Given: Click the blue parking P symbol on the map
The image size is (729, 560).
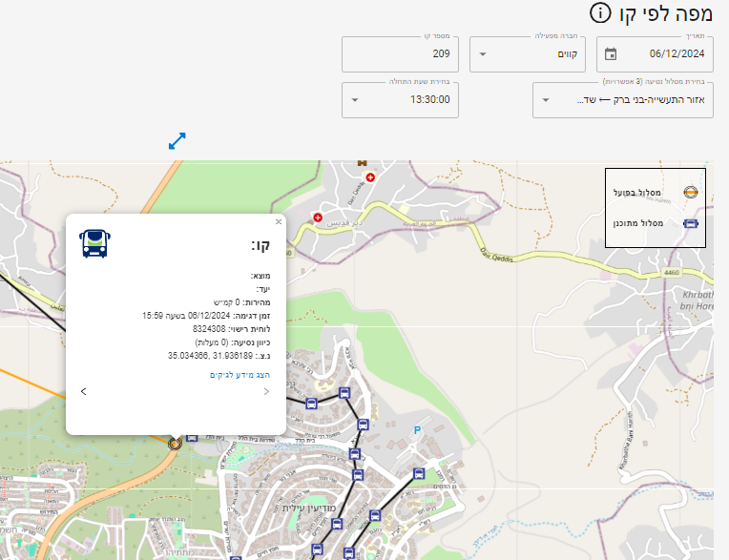Looking at the screenshot, I should 417,430.
